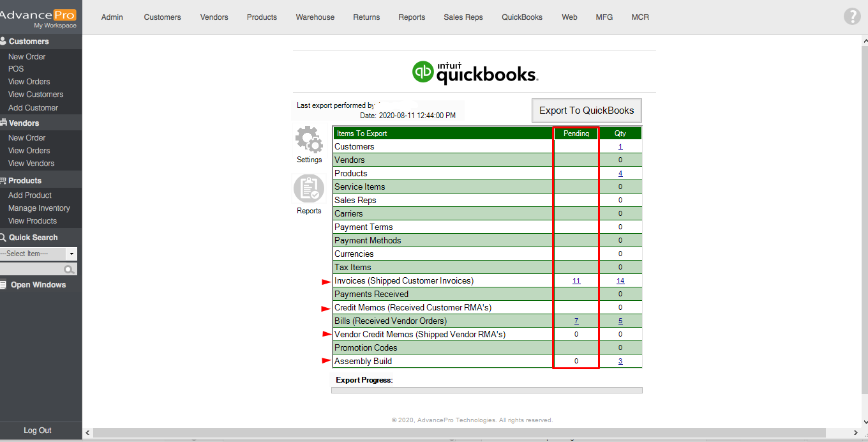Viewport: 868px width, 442px height.
Task: Click the Export To QuickBooks button
Action: [x=587, y=111]
